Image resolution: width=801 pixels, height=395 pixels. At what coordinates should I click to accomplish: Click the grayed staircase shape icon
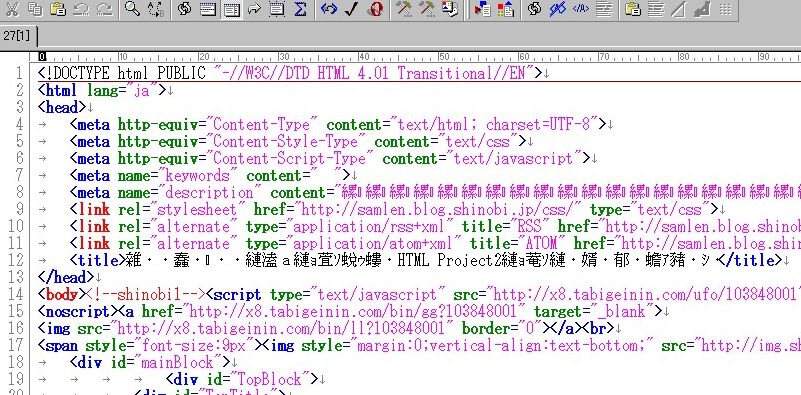[702, 9]
